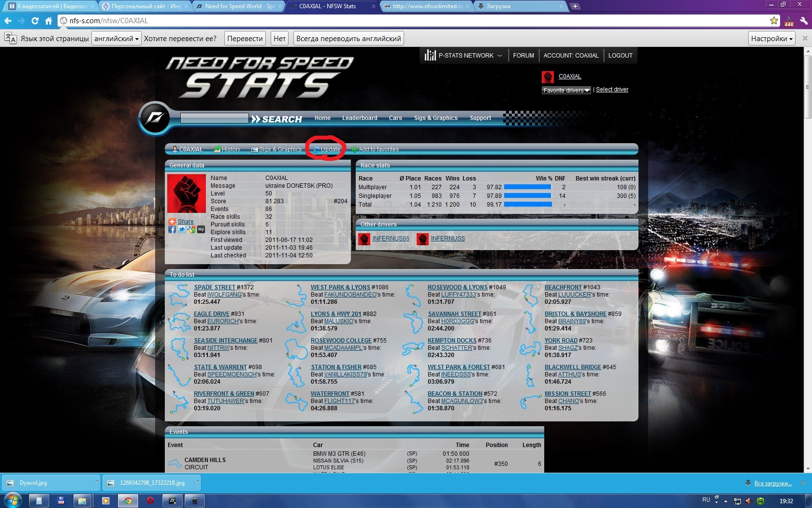Click the Facebook share icon

[x=172, y=229]
